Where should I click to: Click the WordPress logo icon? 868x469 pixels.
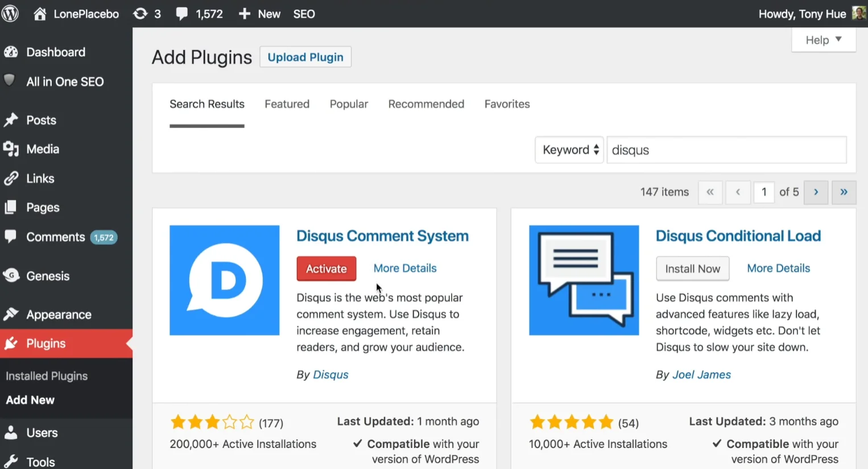click(x=10, y=14)
